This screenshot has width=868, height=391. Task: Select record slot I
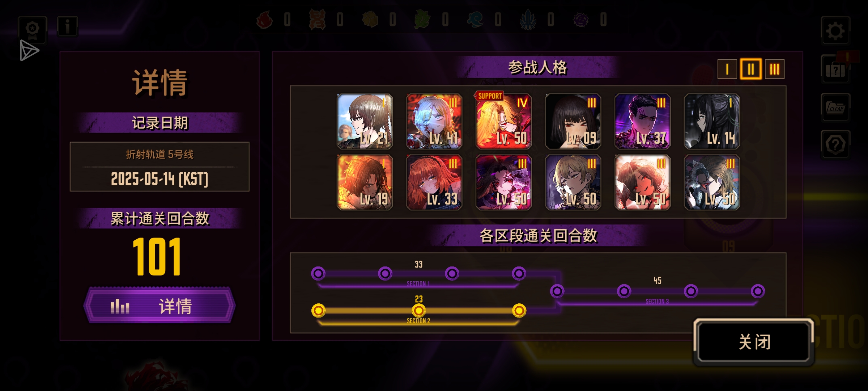click(x=727, y=69)
